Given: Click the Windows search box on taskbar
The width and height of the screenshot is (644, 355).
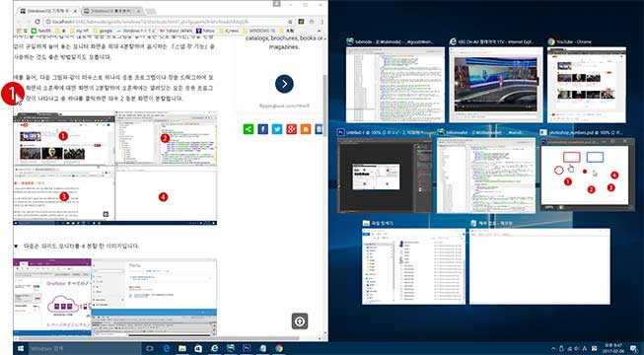Looking at the screenshot, I should coord(84,348).
